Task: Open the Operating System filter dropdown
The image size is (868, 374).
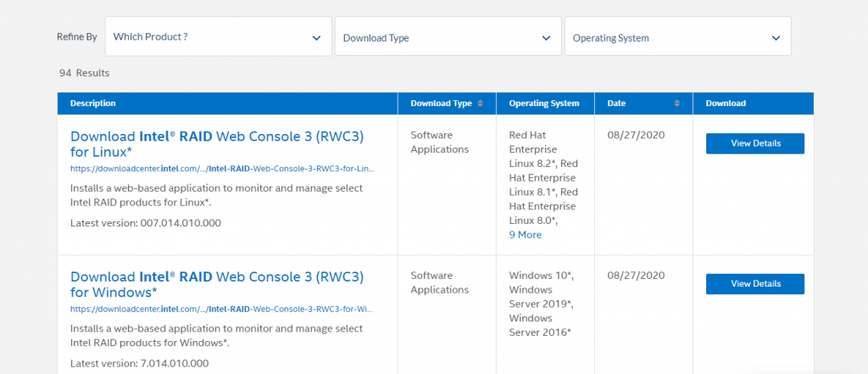Action: [677, 36]
